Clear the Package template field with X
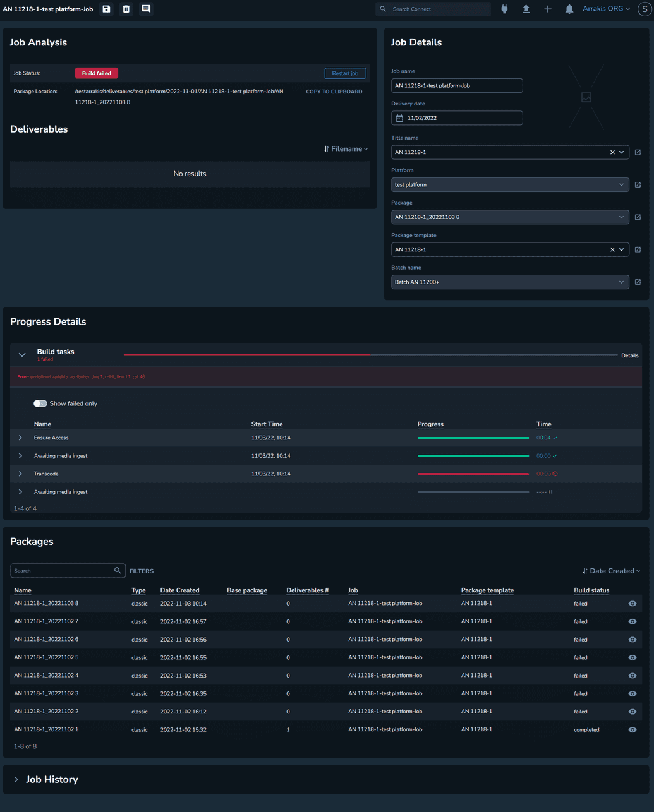654x812 pixels. [x=612, y=249]
